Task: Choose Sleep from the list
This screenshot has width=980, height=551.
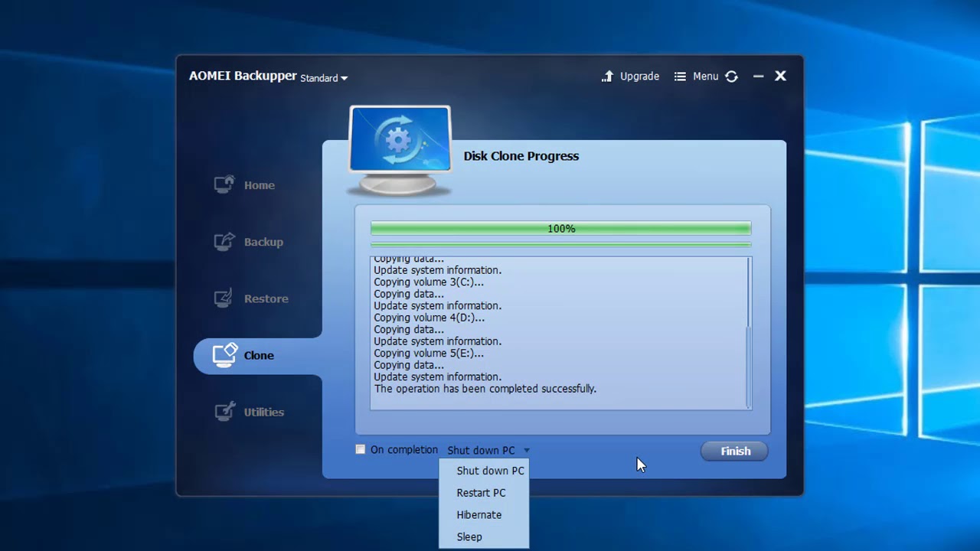Action: pyautogui.click(x=484, y=537)
